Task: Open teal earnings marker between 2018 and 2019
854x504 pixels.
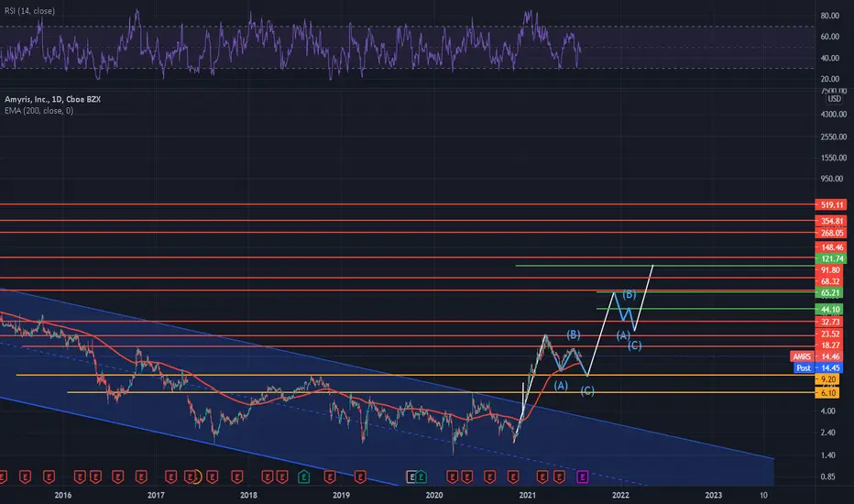Action: coord(304,477)
